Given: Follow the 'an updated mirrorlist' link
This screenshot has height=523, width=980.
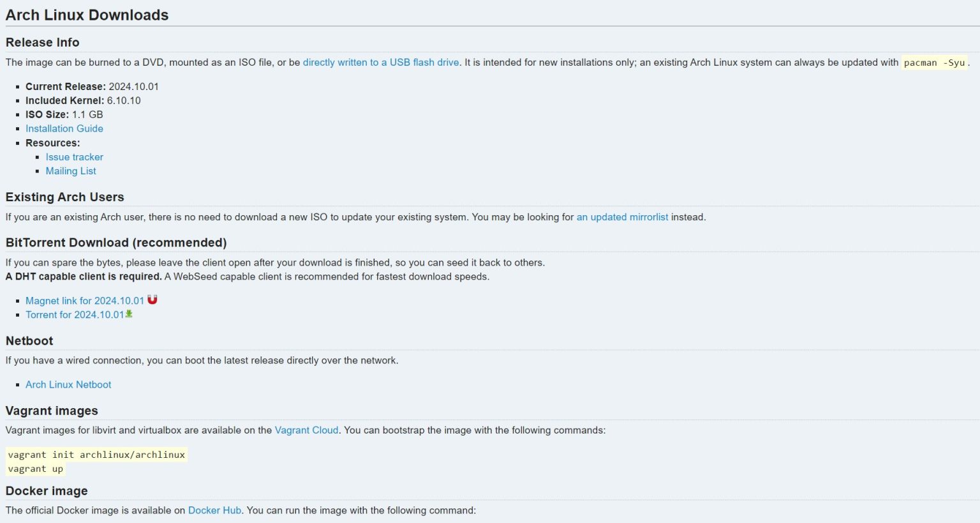Looking at the screenshot, I should 622,217.
